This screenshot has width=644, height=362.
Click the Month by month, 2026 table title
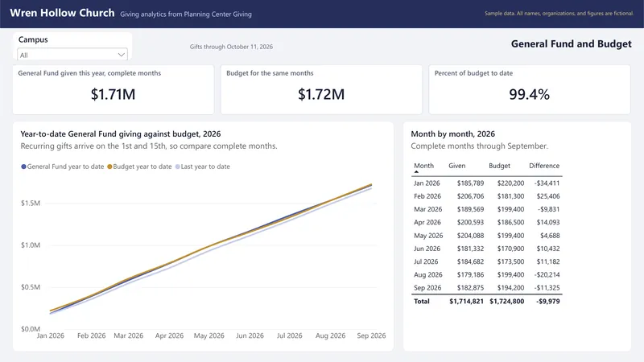pyautogui.click(x=452, y=134)
